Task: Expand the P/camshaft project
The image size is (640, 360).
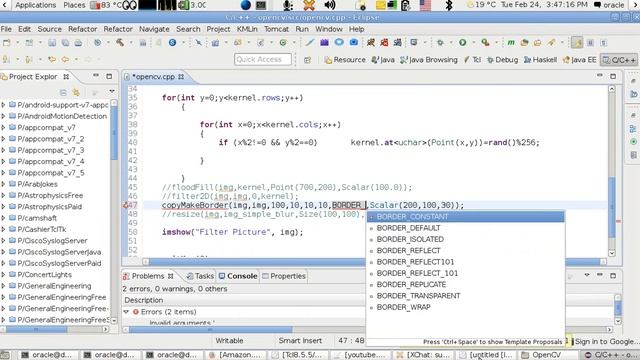Action: click(3, 218)
